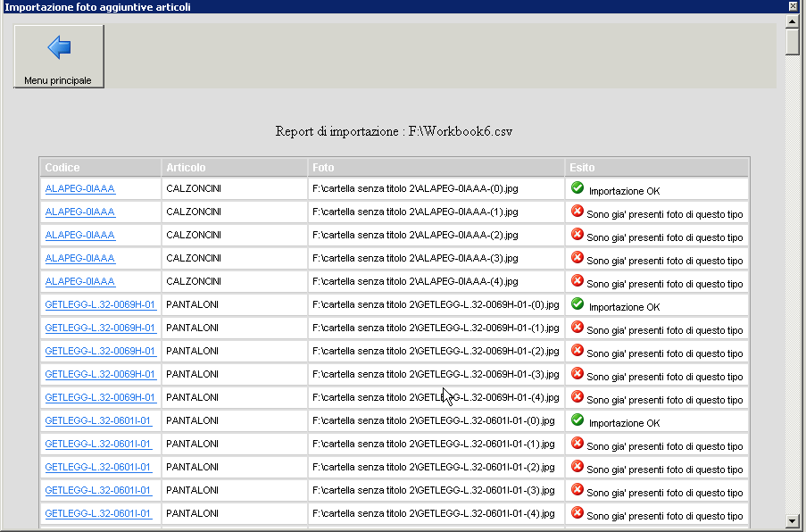806x532 pixels.
Task: Click the green OK icon for GETLEGG-L.32-0069H-01-(0).jpg
Action: pos(577,303)
